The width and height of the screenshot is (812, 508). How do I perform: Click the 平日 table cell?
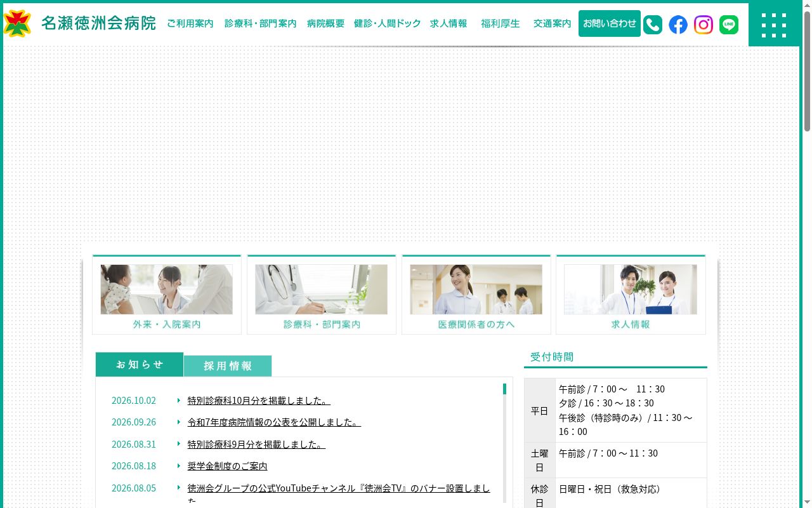point(540,411)
